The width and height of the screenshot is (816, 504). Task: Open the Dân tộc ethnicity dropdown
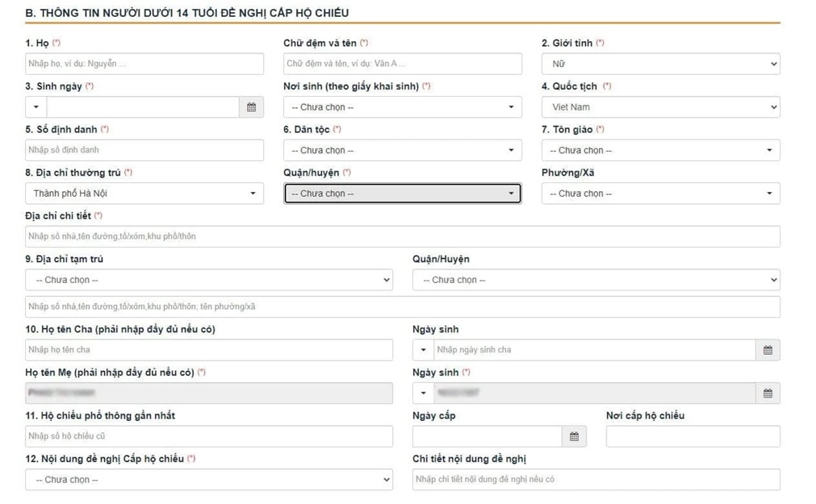point(403,150)
